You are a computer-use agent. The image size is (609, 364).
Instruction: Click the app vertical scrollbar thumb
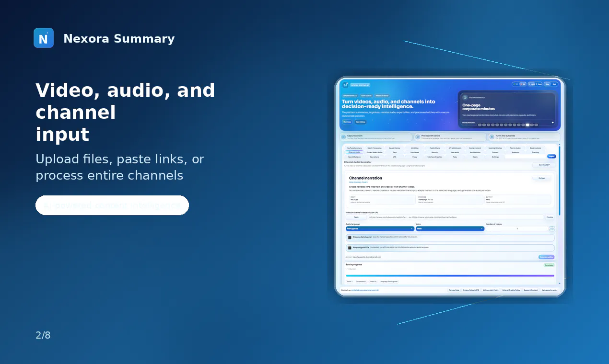pos(560,181)
